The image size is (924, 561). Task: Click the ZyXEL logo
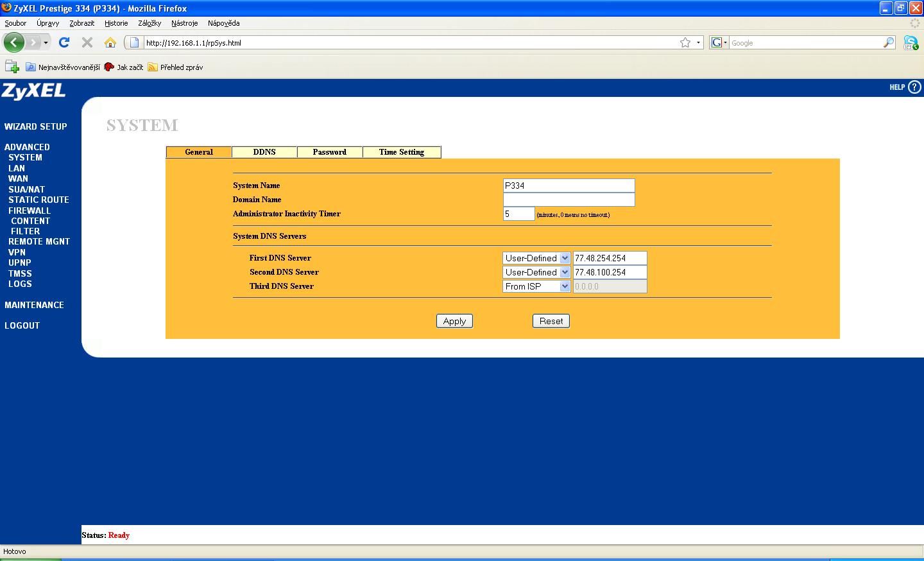(x=33, y=91)
